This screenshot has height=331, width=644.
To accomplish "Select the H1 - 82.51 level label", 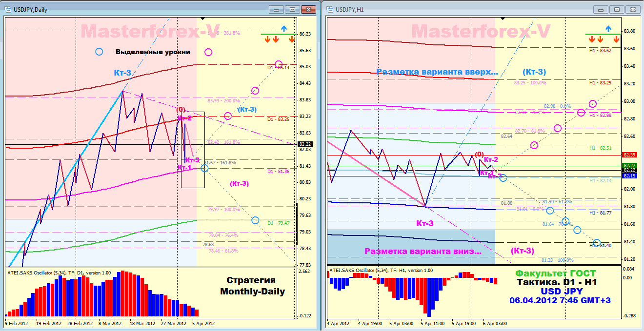I will click(x=600, y=148).
